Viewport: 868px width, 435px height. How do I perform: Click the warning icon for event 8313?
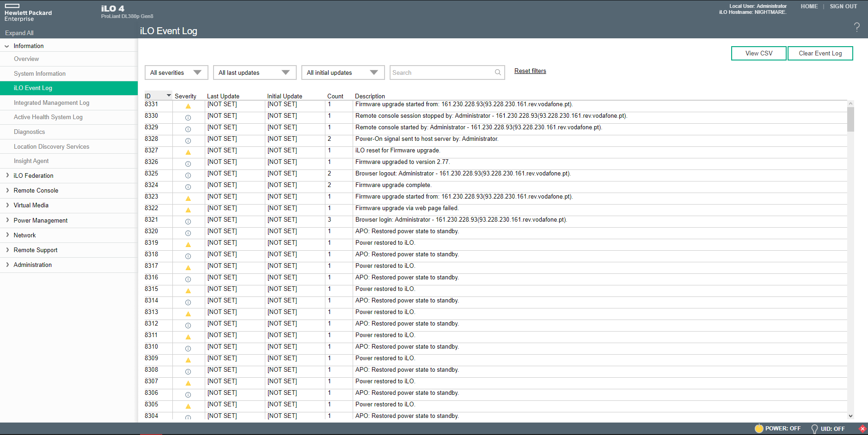click(x=188, y=314)
